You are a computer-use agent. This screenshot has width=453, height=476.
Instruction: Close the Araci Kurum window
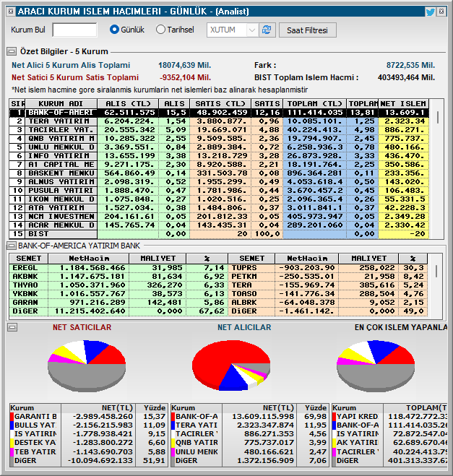click(x=441, y=12)
